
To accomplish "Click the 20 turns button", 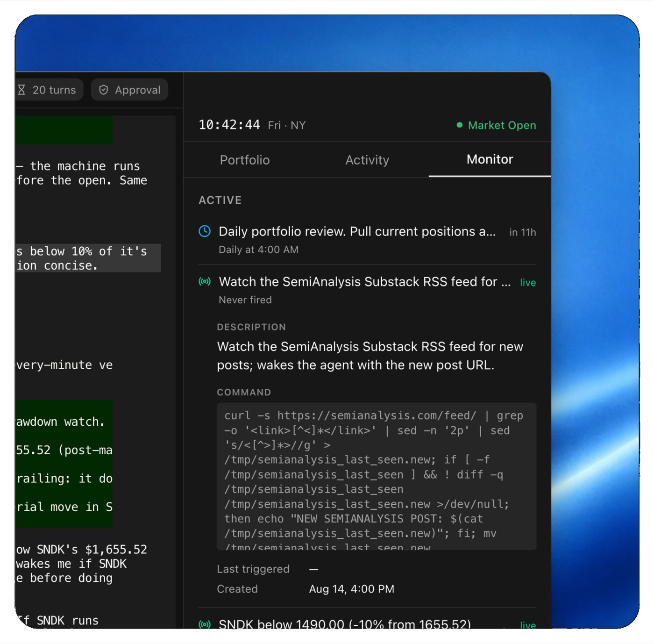I will pos(49,90).
